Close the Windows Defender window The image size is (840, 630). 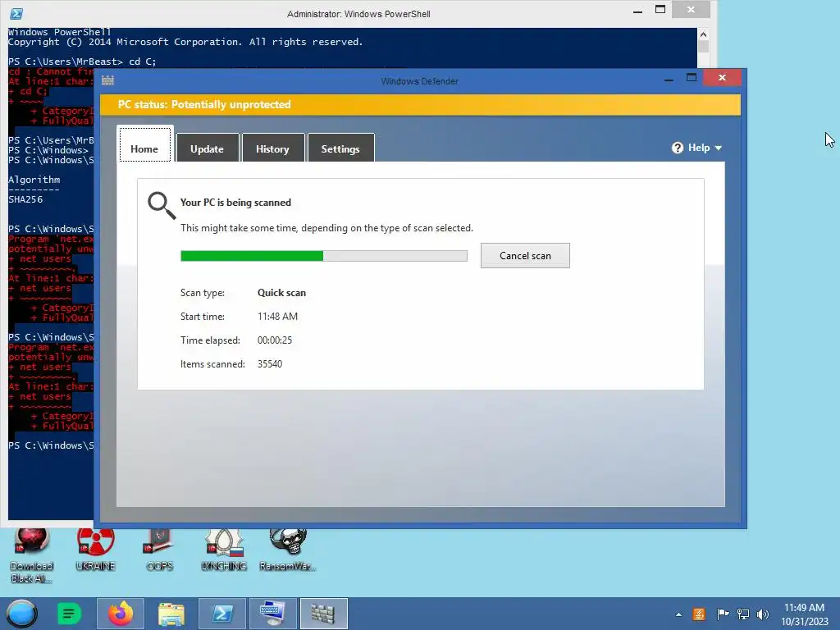tap(722, 78)
